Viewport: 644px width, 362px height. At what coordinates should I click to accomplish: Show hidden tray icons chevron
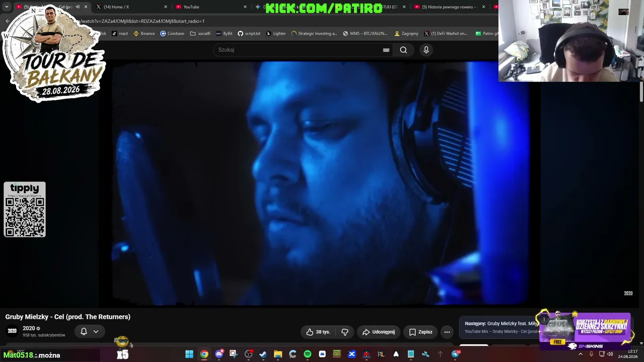tap(580, 354)
